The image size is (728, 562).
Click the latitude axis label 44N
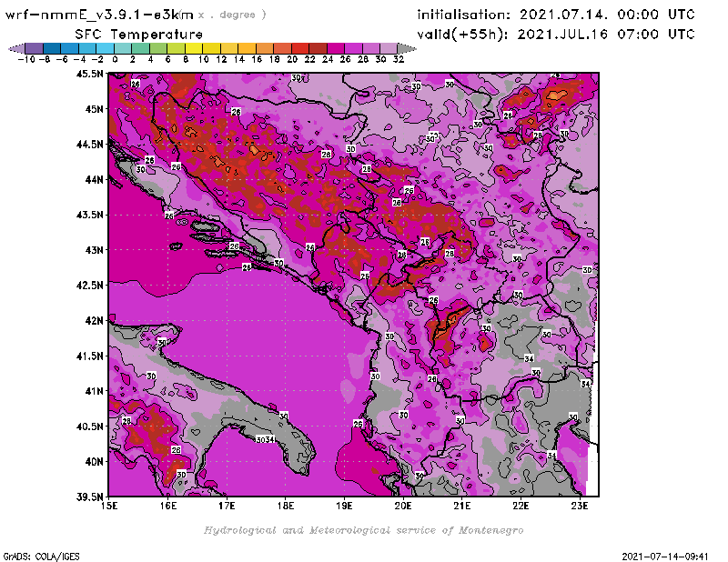94,179
